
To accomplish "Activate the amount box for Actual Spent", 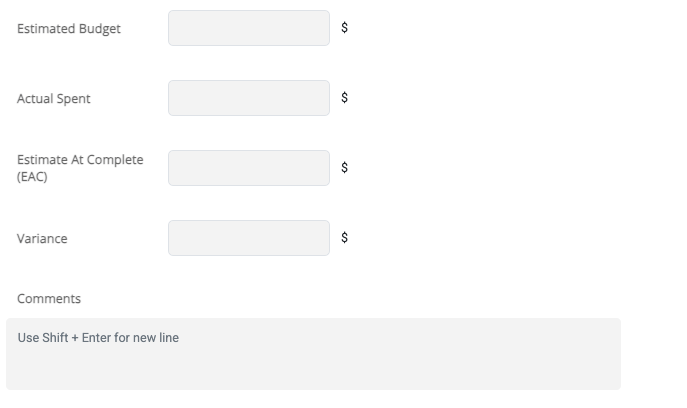I will (x=248, y=98).
